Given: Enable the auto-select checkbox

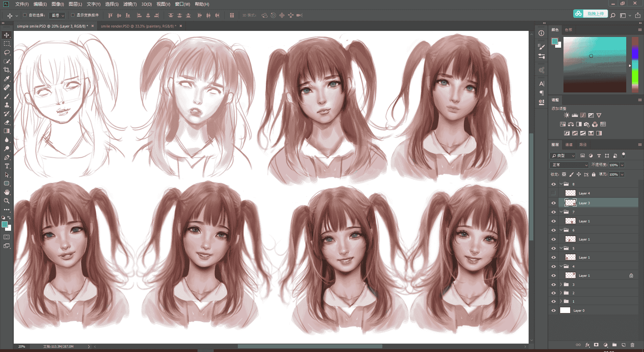Looking at the screenshot, I should point(25,15).
